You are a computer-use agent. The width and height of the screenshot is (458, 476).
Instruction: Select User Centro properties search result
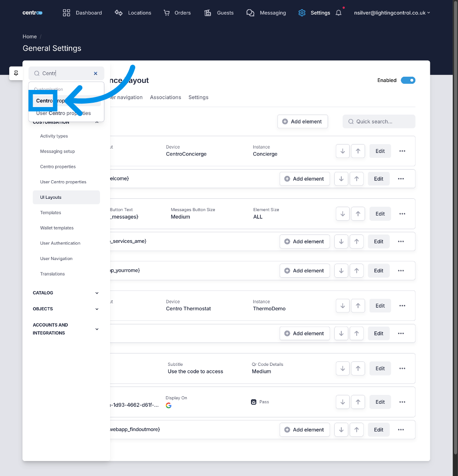[63, 113]
